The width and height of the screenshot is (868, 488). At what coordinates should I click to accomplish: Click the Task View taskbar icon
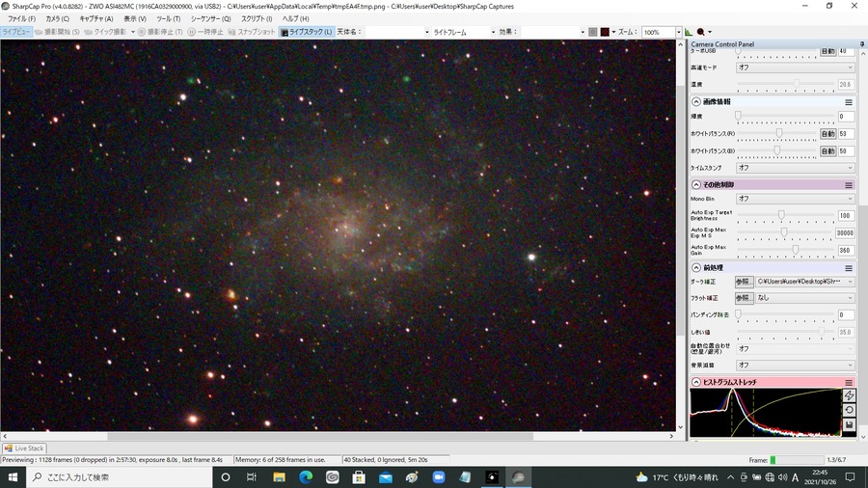(252, 477)
